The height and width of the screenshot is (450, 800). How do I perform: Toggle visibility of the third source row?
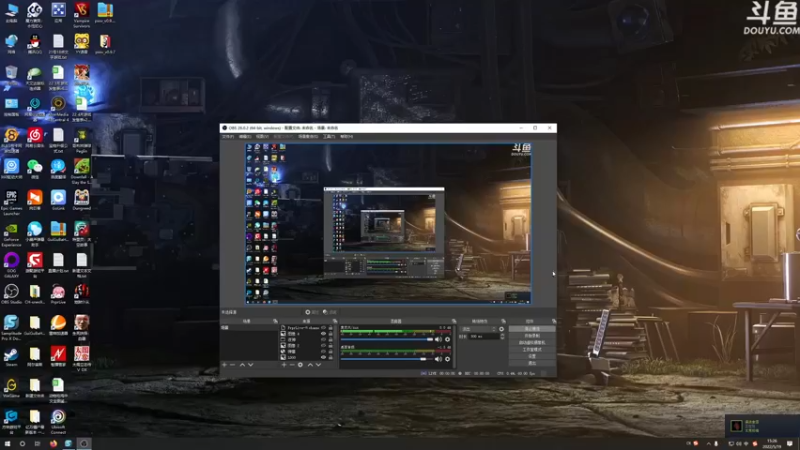323,339
